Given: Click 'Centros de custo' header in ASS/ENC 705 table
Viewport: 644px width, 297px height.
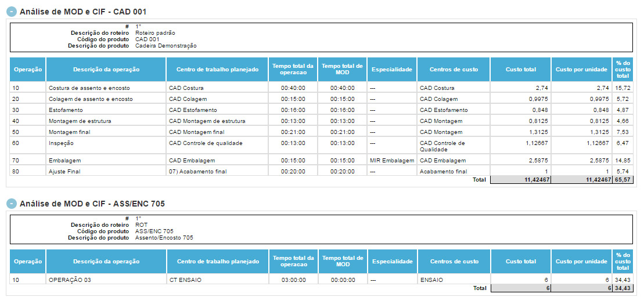Looking at the screenshot, I should pos(454,262).
